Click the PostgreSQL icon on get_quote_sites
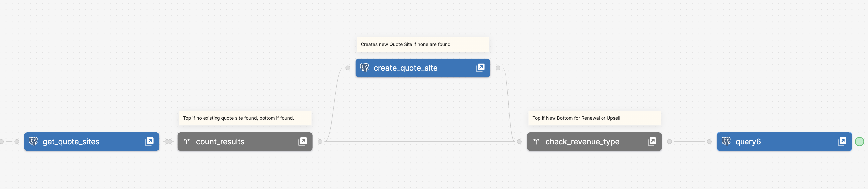868x189 pixels. (x=33, y=141)
